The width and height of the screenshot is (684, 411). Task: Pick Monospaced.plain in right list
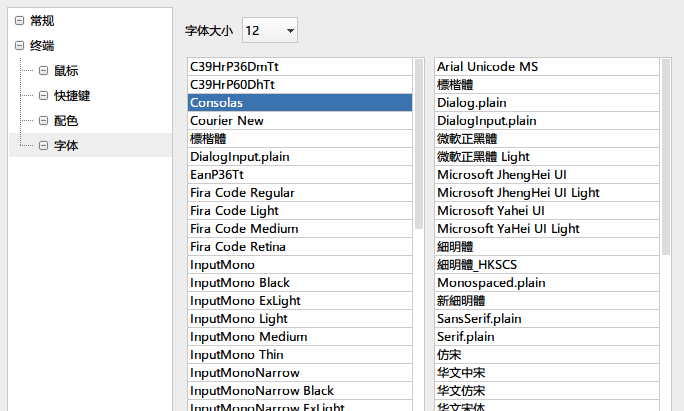[x=492, y=283]
